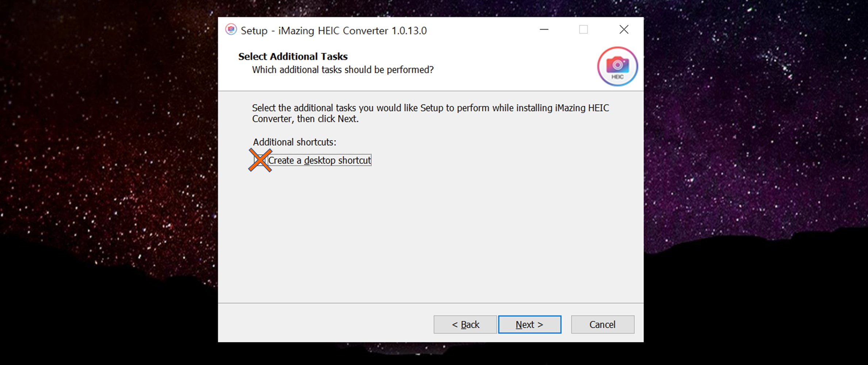Close the iMazing HEIC Converter setup
Image resolution: width=868 pixels, height=365 pixels.
coord(624,30)
